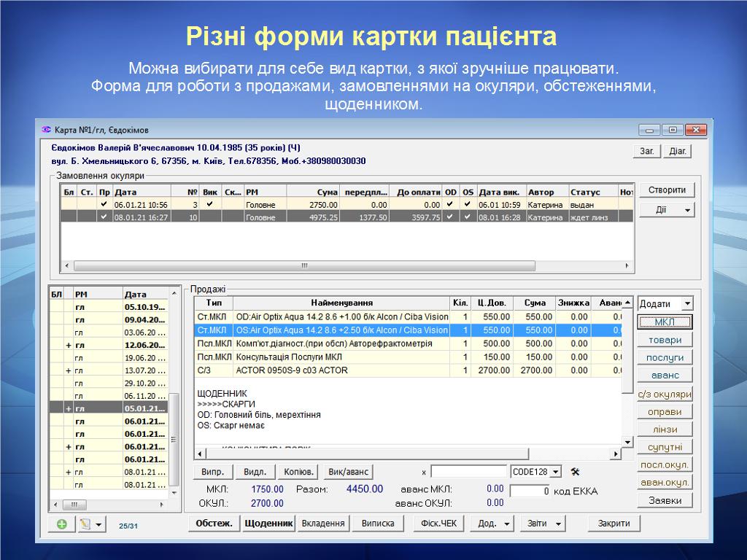Click the plus marker on the 12.06.20 visit row

(x=69, y=345)
